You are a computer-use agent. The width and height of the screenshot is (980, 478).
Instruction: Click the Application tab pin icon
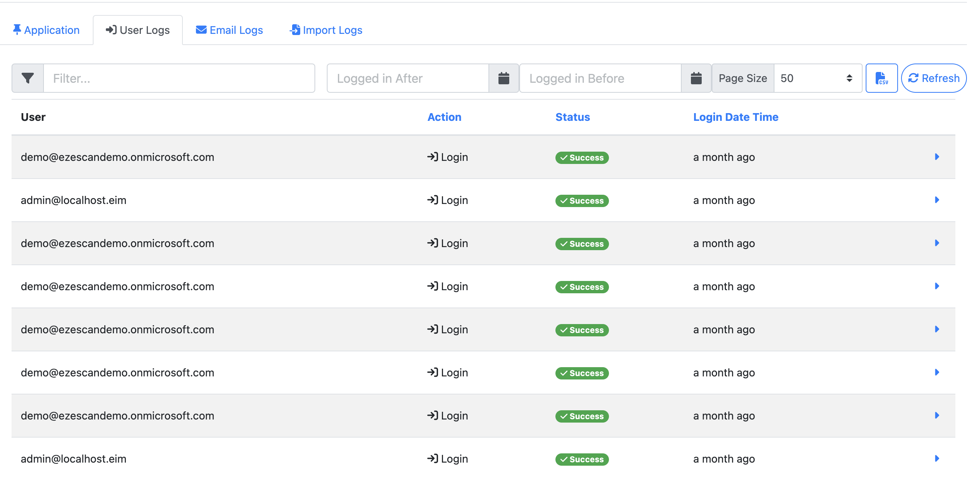tap(17, 30)
